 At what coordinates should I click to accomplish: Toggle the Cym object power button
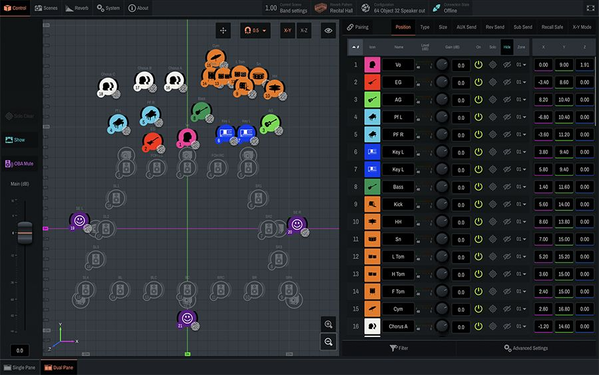(478, 309)
